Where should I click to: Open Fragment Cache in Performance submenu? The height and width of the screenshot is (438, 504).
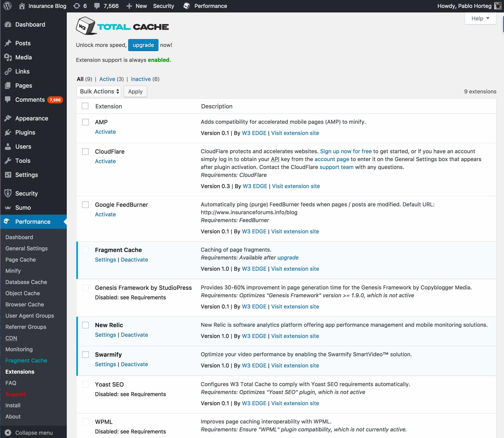26,361
